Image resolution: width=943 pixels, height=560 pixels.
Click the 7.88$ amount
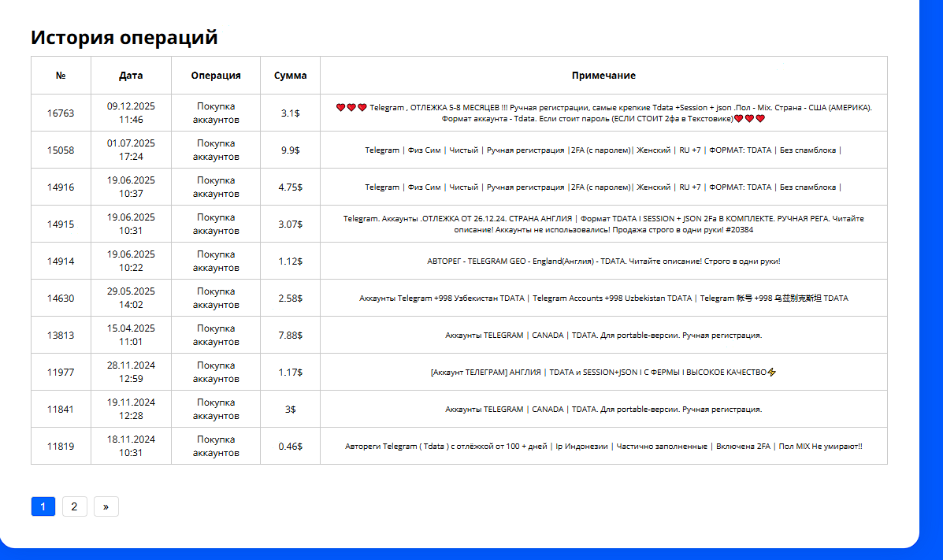point(291,335)
